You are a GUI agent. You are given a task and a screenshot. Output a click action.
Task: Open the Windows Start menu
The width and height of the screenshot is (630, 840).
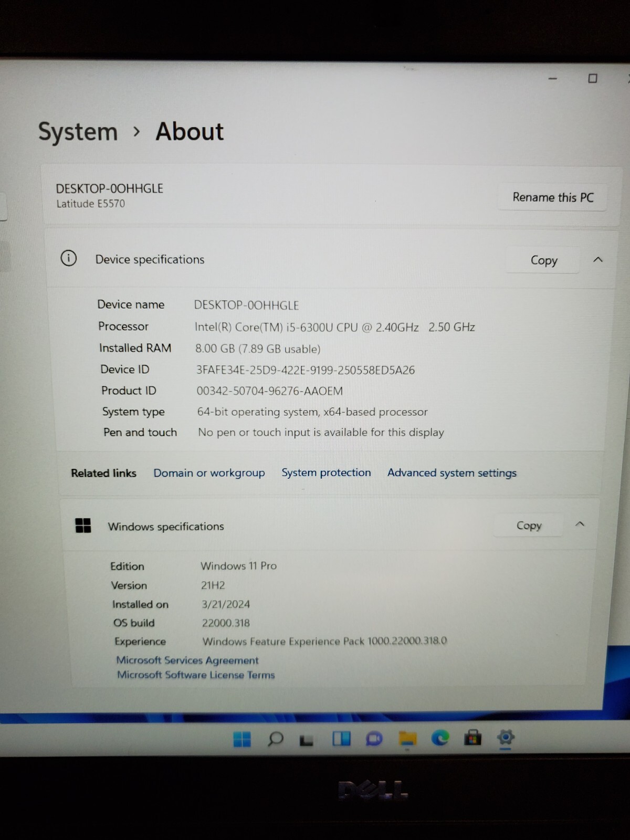point(242,739)
